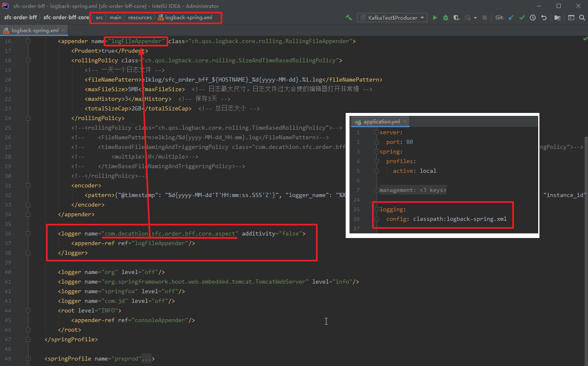Image resolution: width=588 pixels, height=366 pixels.
Task: Collapse the rollingPolicy block at line 18
Action: (x=28, y=60)
